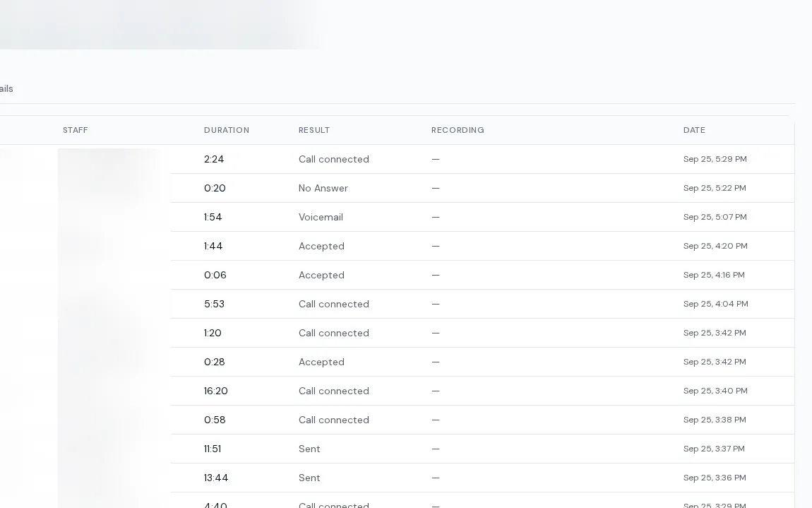Click the Sep 25, 4:04 PM date
The width and height of the screenshot is (812, 508).
(716, 305)
